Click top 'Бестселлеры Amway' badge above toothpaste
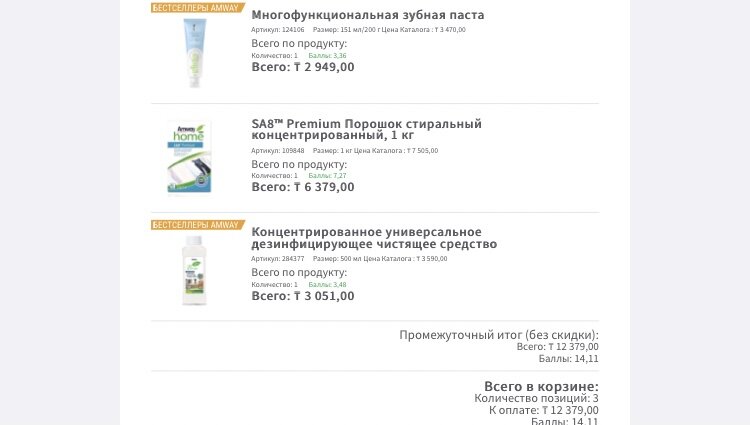Viewport: 750px width, 425px height. click(x=198, y=8)
